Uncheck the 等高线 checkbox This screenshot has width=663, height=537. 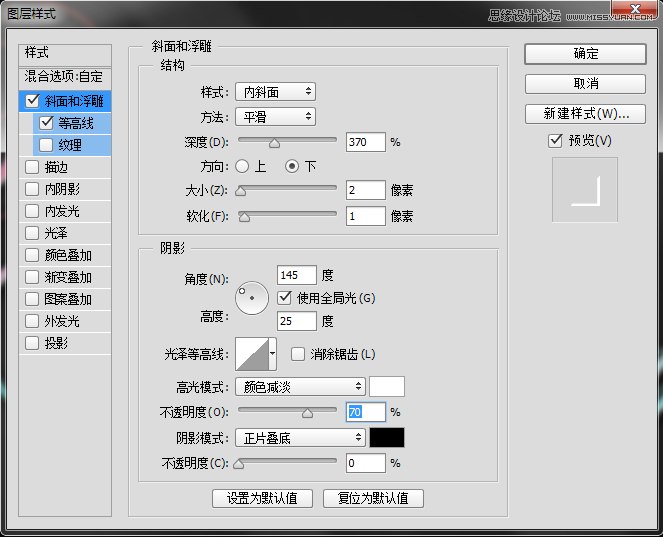(x=46, y=123)
